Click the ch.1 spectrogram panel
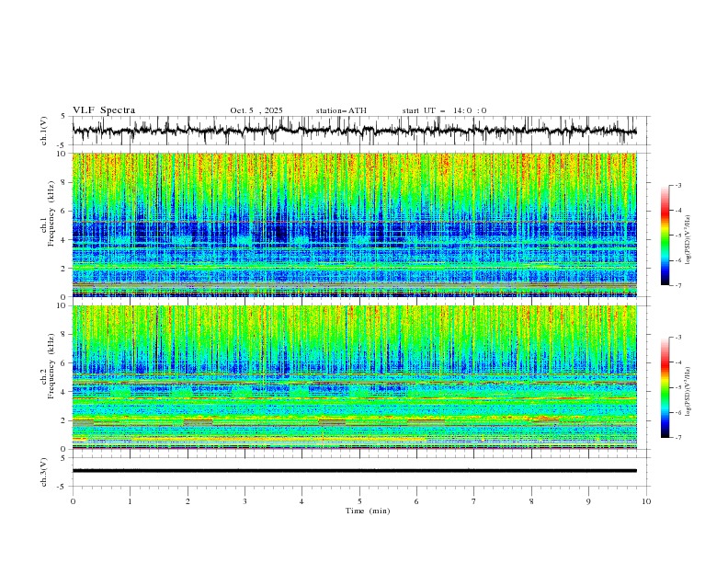This screenshot has height=563, width=728. [355, 224]
